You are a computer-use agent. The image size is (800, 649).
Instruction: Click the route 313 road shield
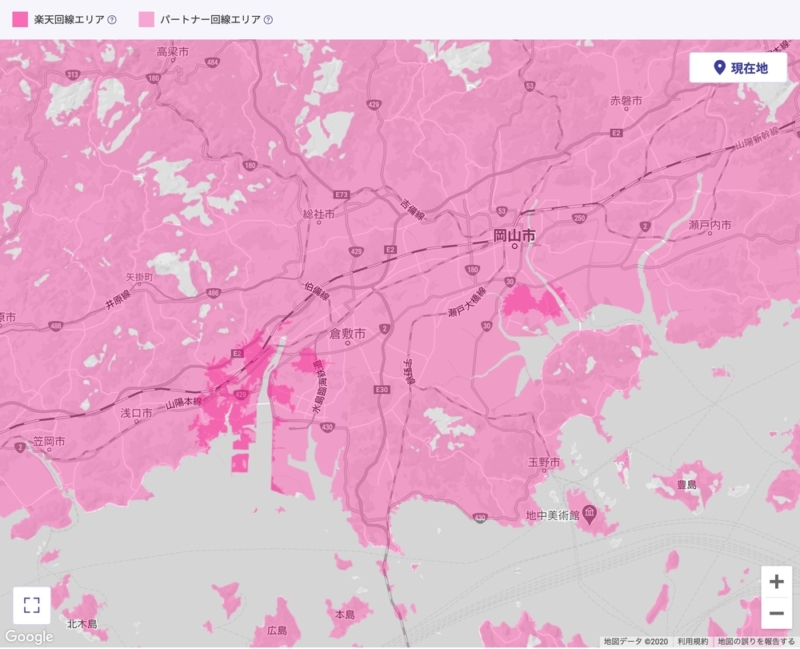pos(73,75)
